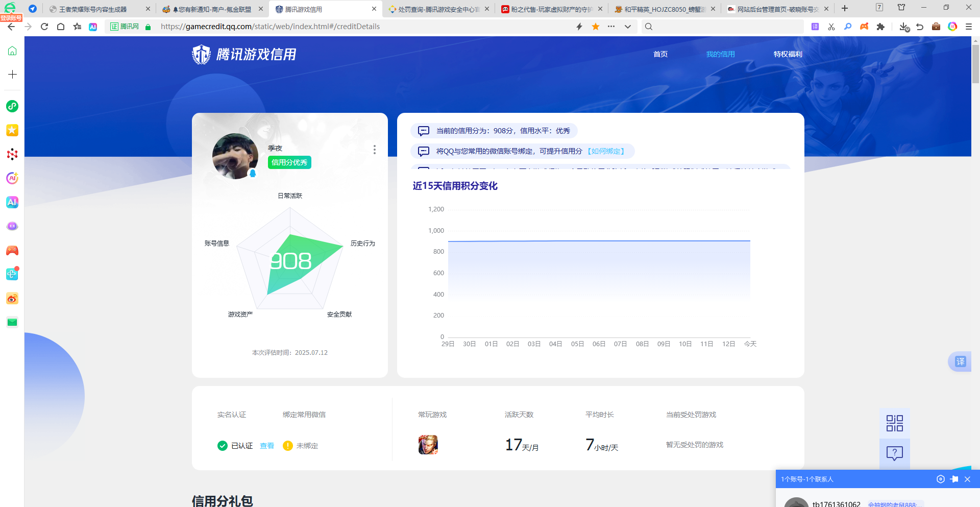Screen dimensions: 980x507
Task: Open the downloads icon
Action: [904, 27]
